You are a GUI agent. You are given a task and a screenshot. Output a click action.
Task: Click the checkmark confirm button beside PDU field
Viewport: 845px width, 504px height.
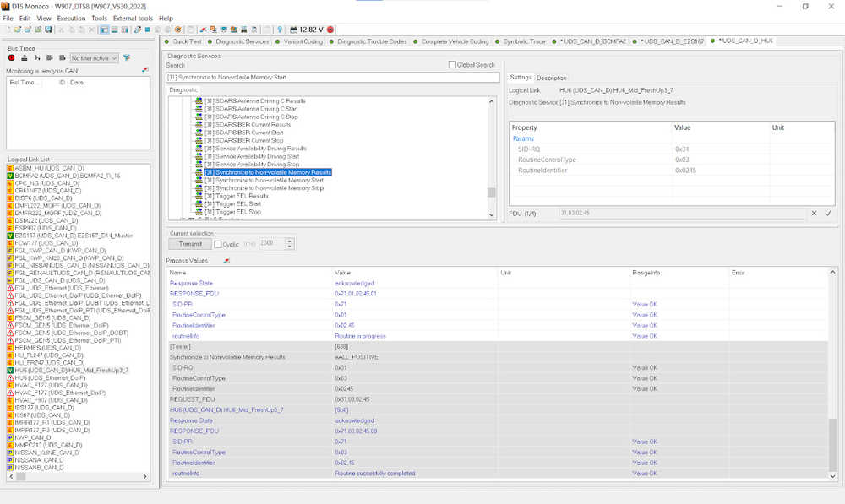tap(828, 214)
